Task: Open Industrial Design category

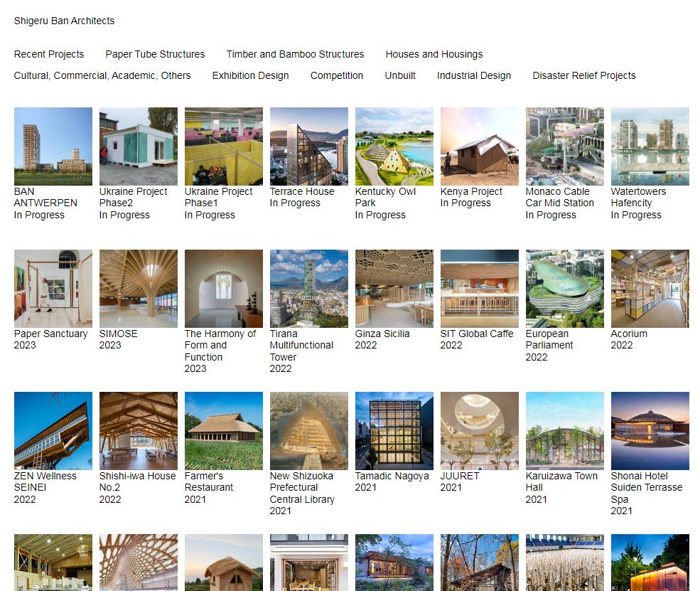Action: (474, 75)
